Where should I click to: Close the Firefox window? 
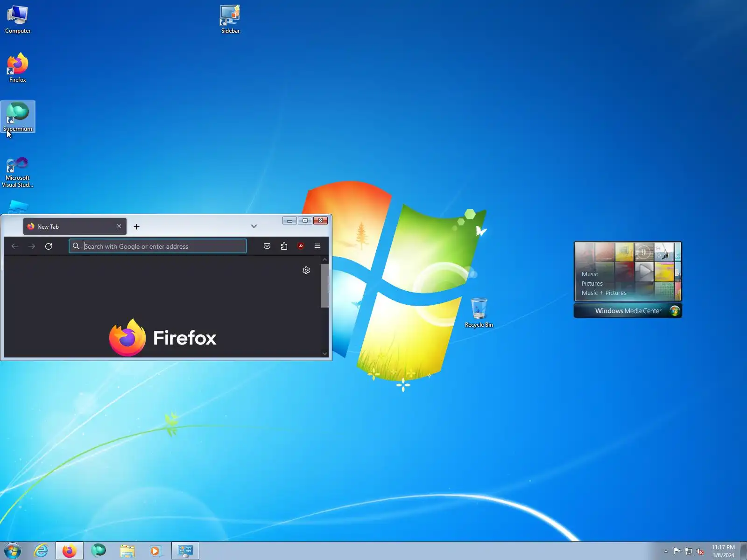(320, 221)
